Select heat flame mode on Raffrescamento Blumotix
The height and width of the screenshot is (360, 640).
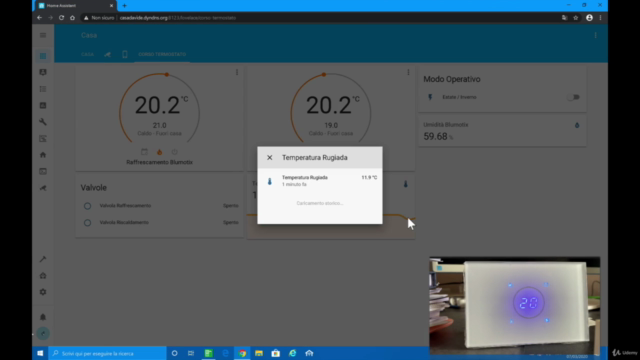160,152
